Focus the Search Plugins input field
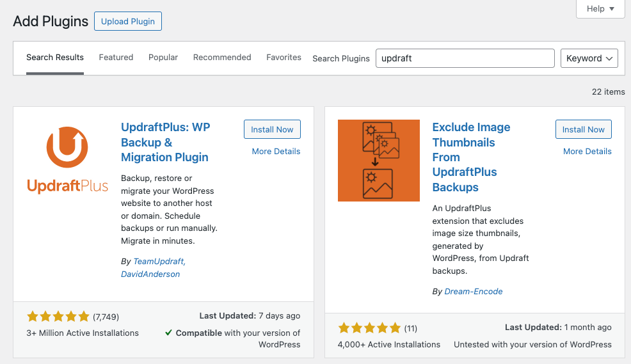This screenshot has height=364, width=631. pos(465,58)
